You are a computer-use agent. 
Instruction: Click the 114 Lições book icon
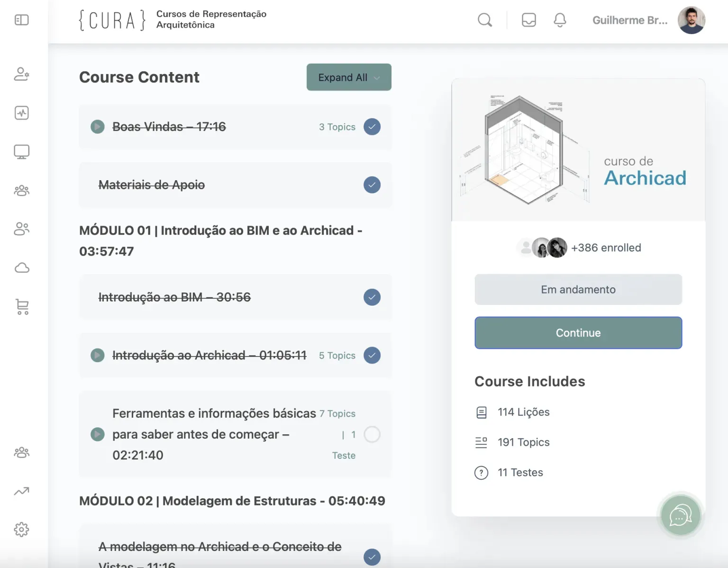482,412
